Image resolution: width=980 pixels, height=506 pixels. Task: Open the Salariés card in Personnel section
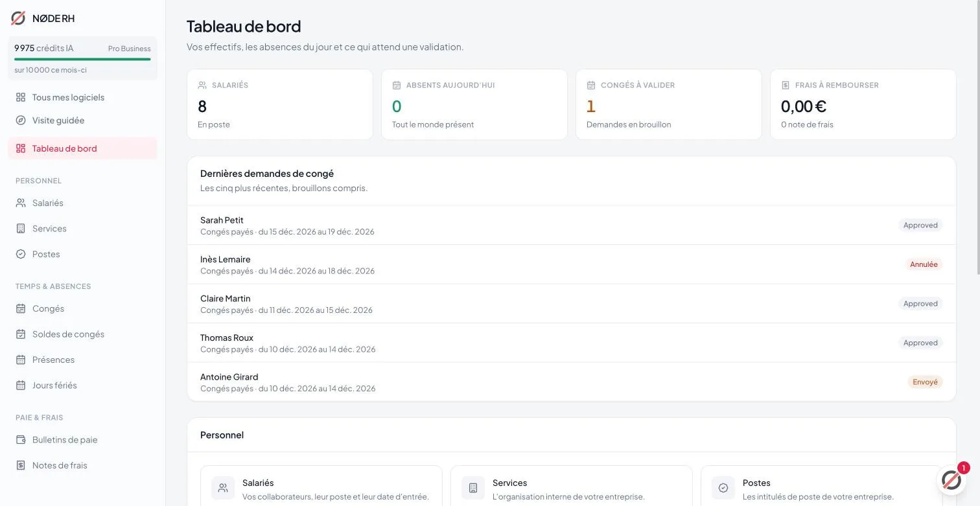pos(321,486)
